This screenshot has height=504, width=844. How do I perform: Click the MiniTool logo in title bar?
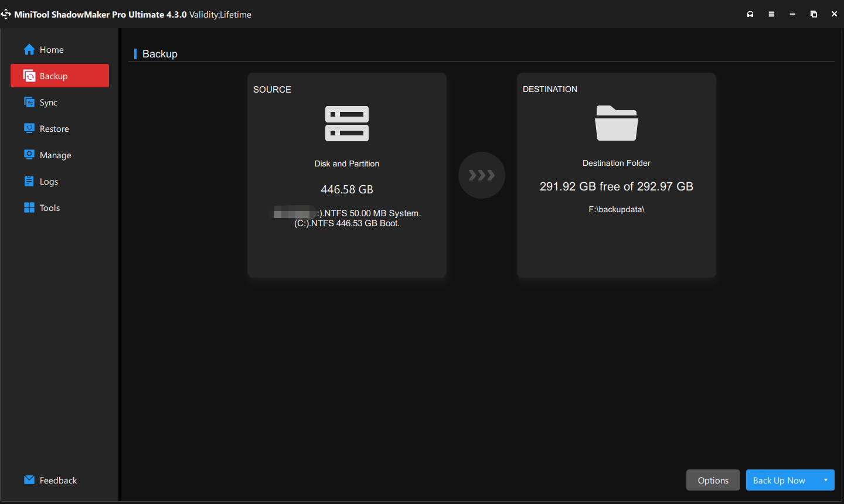(6, 14)
